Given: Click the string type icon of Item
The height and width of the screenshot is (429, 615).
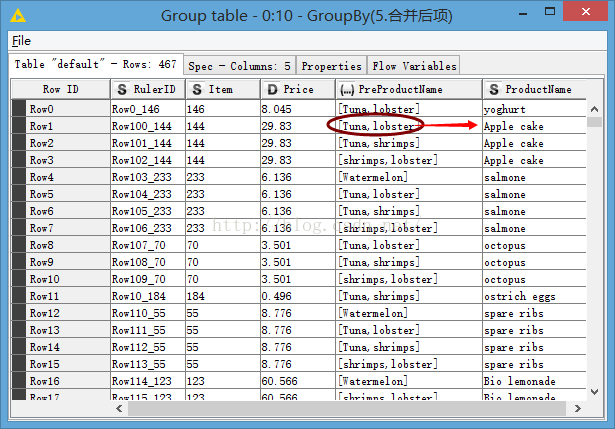Looking at the screenshot, I should click(197, 89).
